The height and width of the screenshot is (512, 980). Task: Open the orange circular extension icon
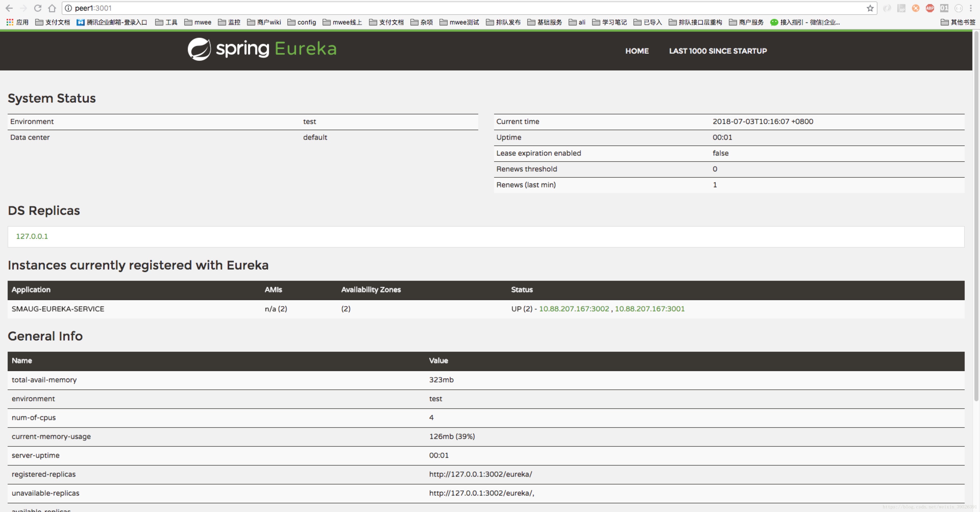(916, 8)
